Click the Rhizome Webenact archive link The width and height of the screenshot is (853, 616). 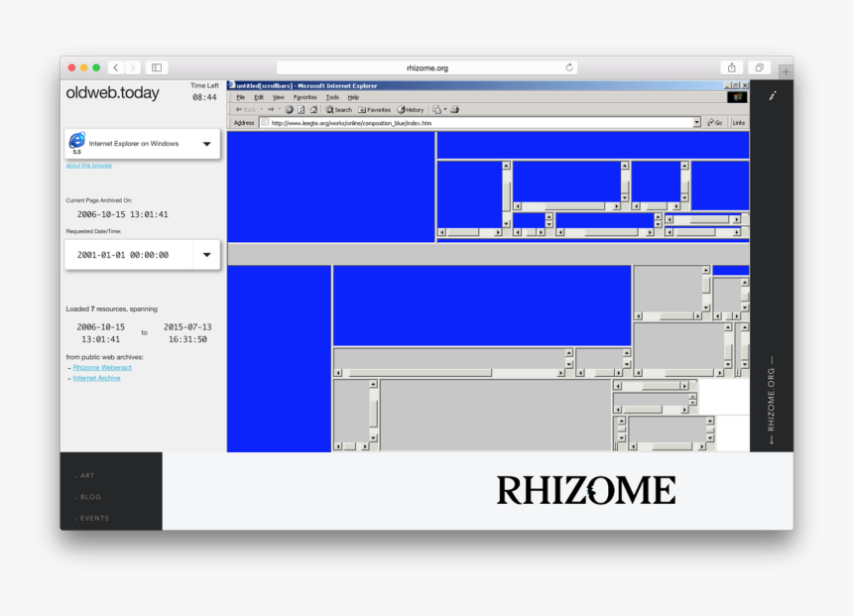[x=102, y=367]
